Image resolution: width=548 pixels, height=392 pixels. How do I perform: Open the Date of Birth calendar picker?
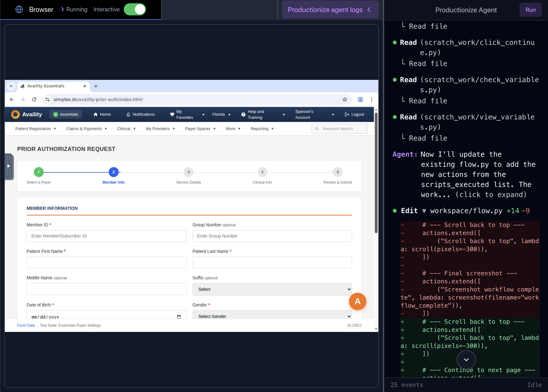point(179,317)
